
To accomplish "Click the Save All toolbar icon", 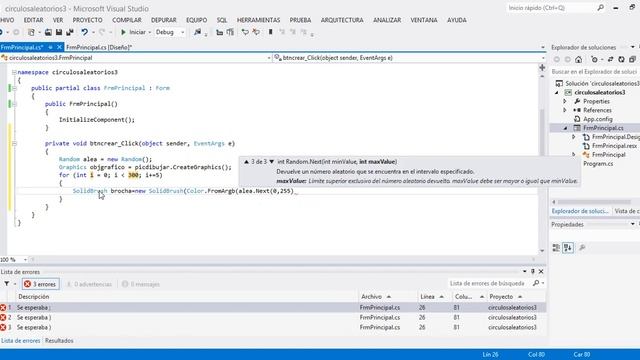I will (x=70, y=32).
